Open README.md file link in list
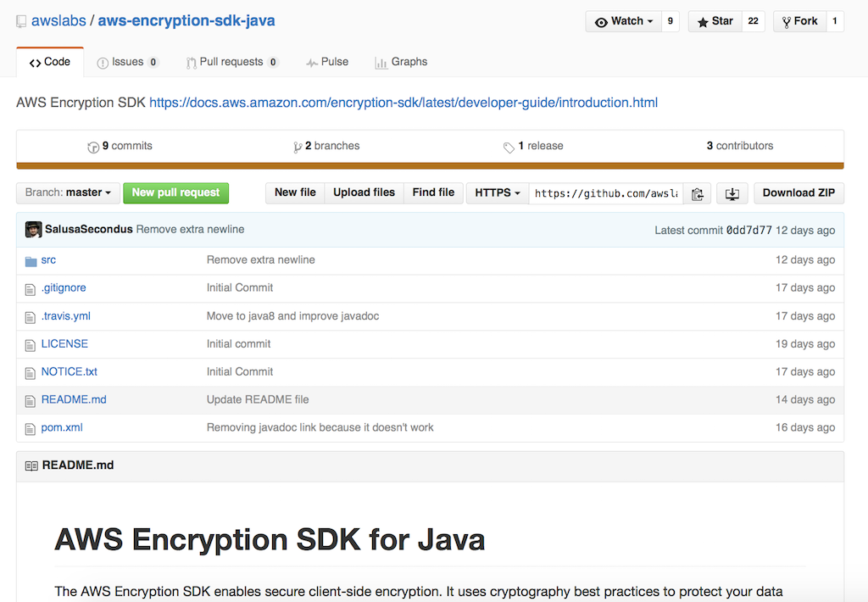 [75, 400]
